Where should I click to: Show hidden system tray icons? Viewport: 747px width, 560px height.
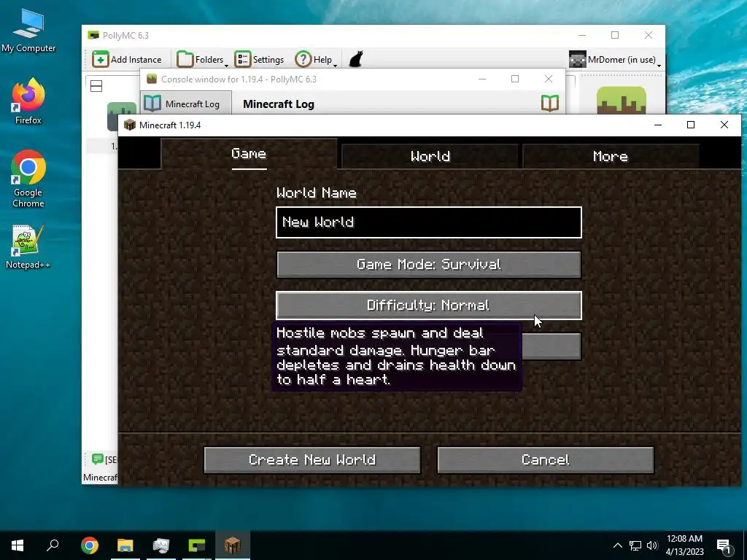pyautogui.click(x=617, y=545)
